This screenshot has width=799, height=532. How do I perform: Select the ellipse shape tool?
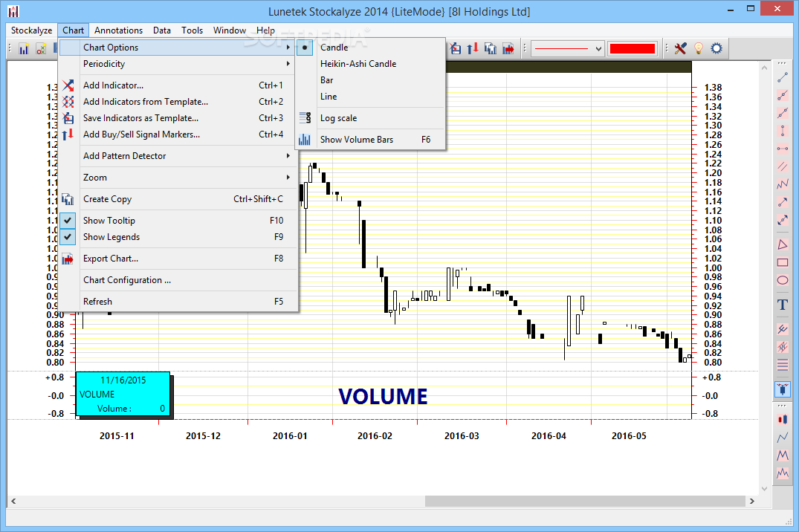coord(782,280)
